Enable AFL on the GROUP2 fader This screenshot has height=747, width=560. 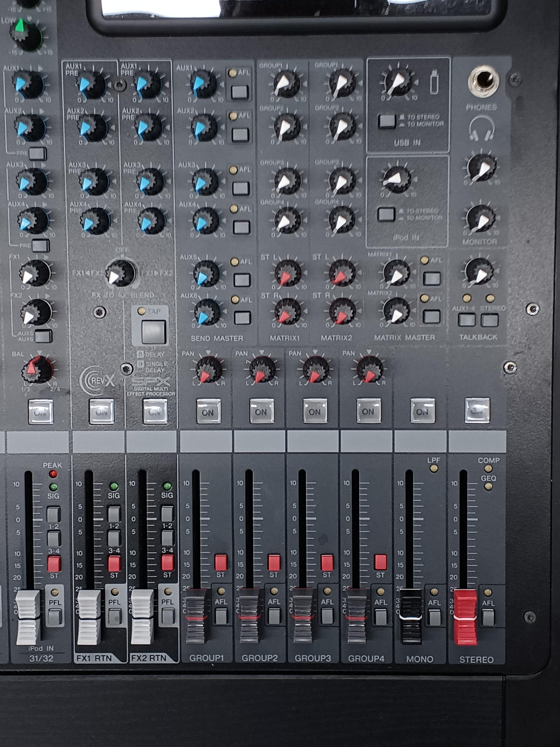click(x=274, y=616)
